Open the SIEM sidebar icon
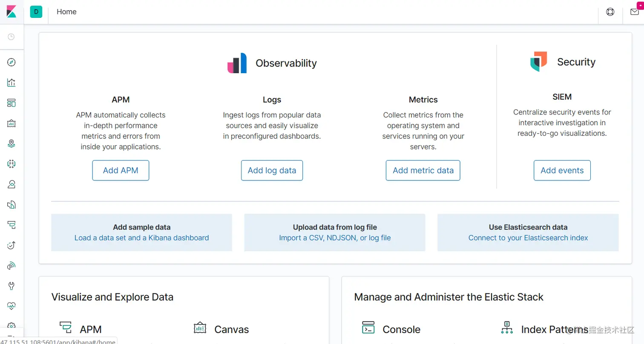This screenshot has width=644, height=344. [x=11, y=265]
